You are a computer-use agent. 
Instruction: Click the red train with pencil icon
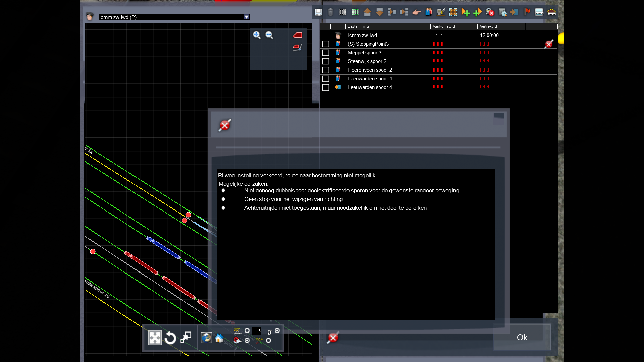(x=298, y=47)
